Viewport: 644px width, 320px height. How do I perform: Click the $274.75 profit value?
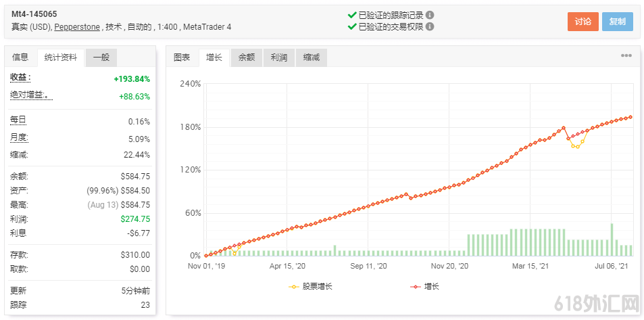click(x=135, y=219)
